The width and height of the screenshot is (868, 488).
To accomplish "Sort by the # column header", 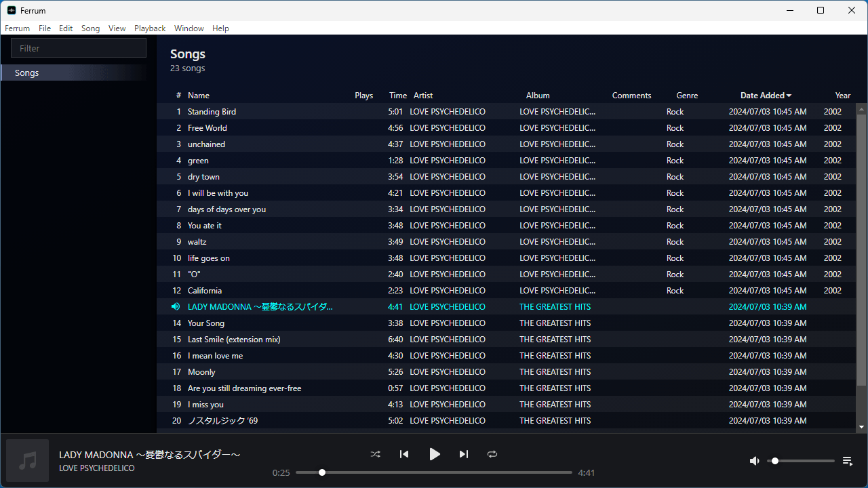I will (x=178, y=96).
